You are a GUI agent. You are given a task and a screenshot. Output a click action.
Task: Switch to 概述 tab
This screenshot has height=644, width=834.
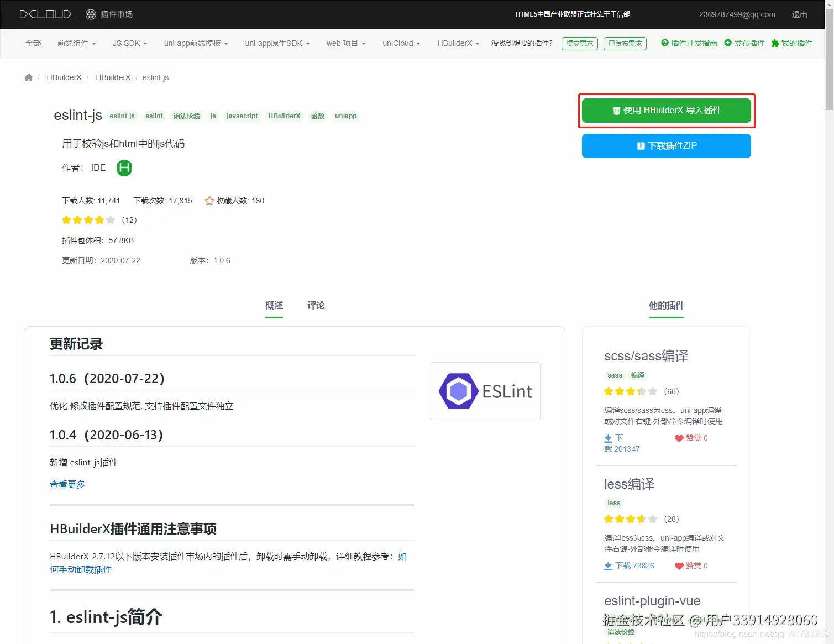click(274, 306)
